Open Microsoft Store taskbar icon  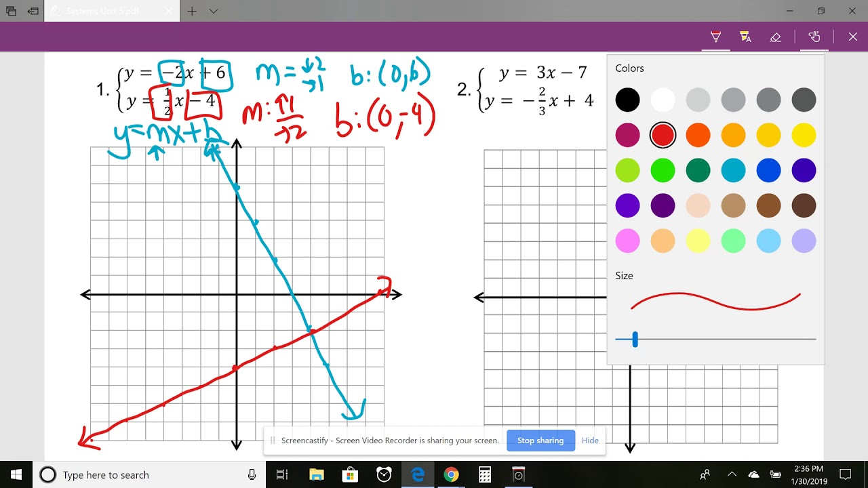[x=350, y=474]
